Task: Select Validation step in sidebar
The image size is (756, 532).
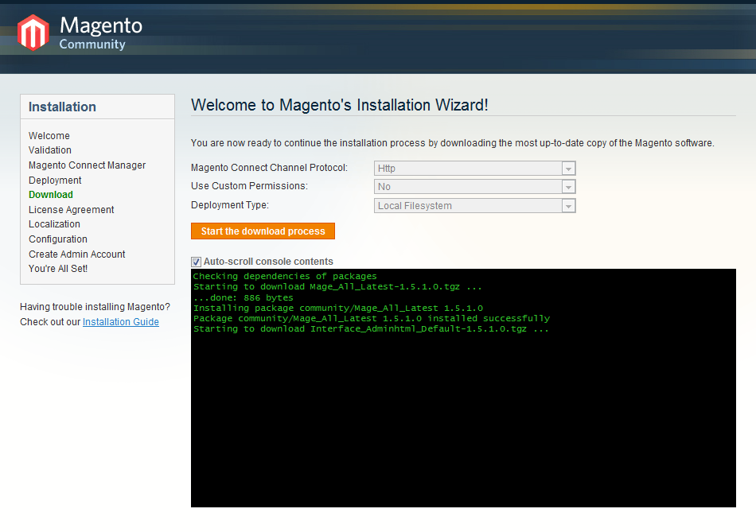Action: click(49, 150)
